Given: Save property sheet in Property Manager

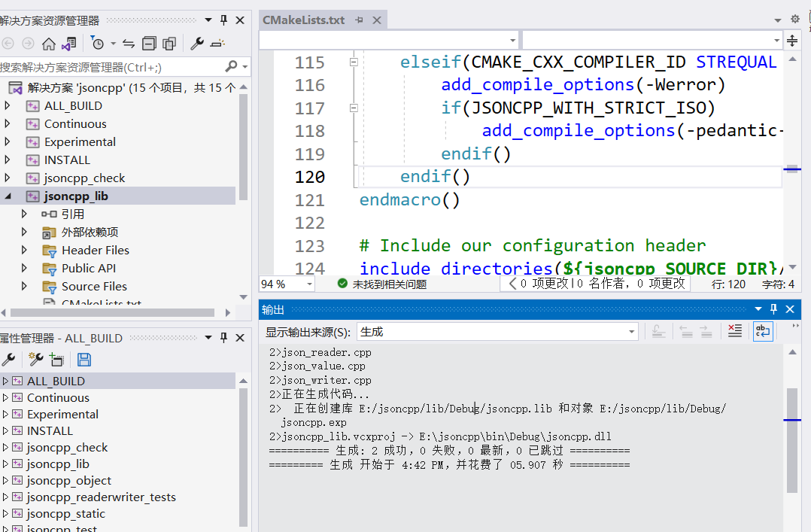Looking at the screenshot, I should pos(84,358).
